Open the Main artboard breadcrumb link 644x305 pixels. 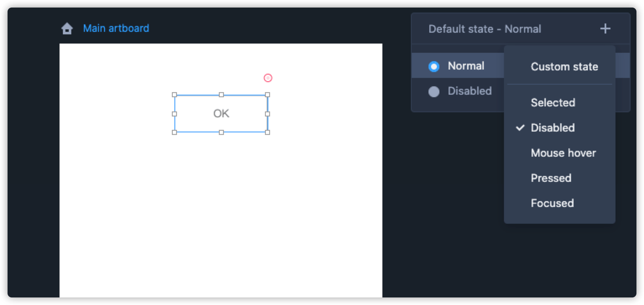pos(116,28)
